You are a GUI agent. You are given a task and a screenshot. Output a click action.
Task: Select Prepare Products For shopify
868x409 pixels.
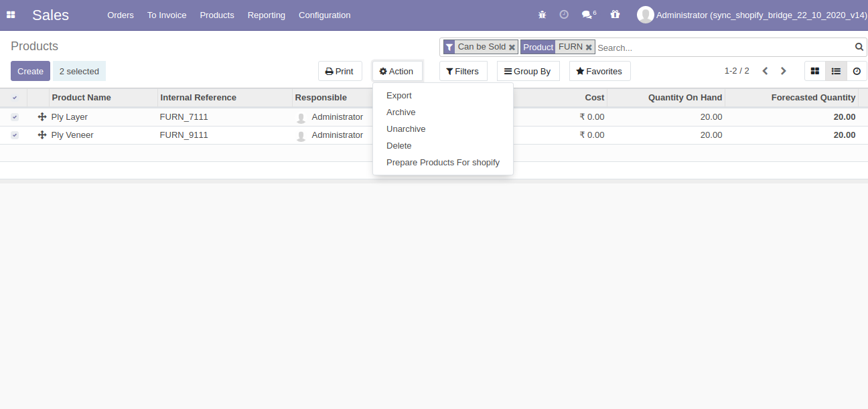(443, 163)
